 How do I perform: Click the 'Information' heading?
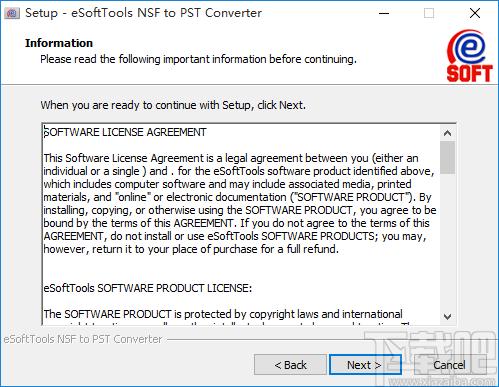point(59,43)
